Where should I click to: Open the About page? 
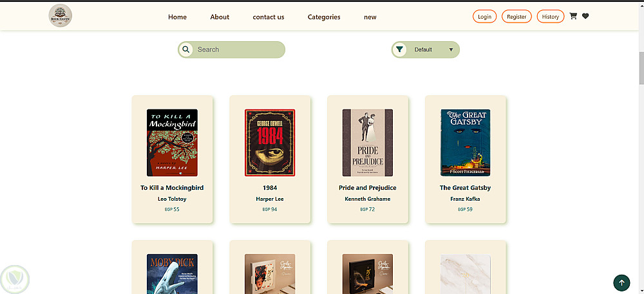point(220,17)
